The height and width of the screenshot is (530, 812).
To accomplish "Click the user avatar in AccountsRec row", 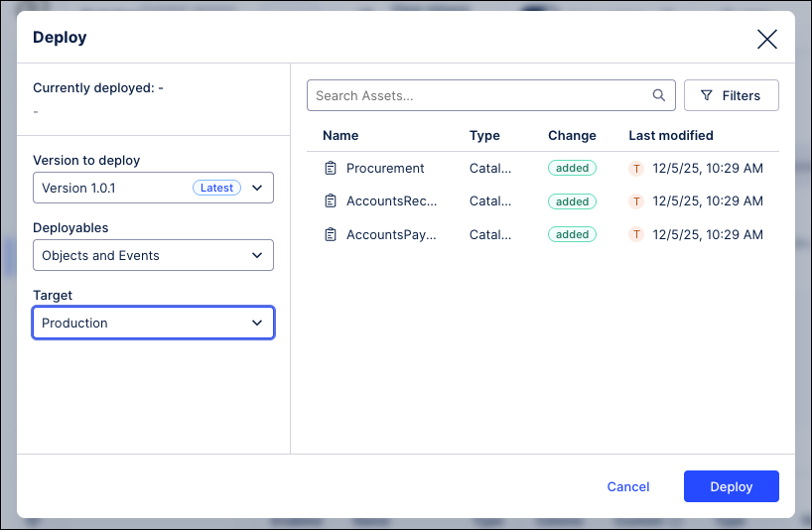I will pyautogui.click(x=636, y=201).
